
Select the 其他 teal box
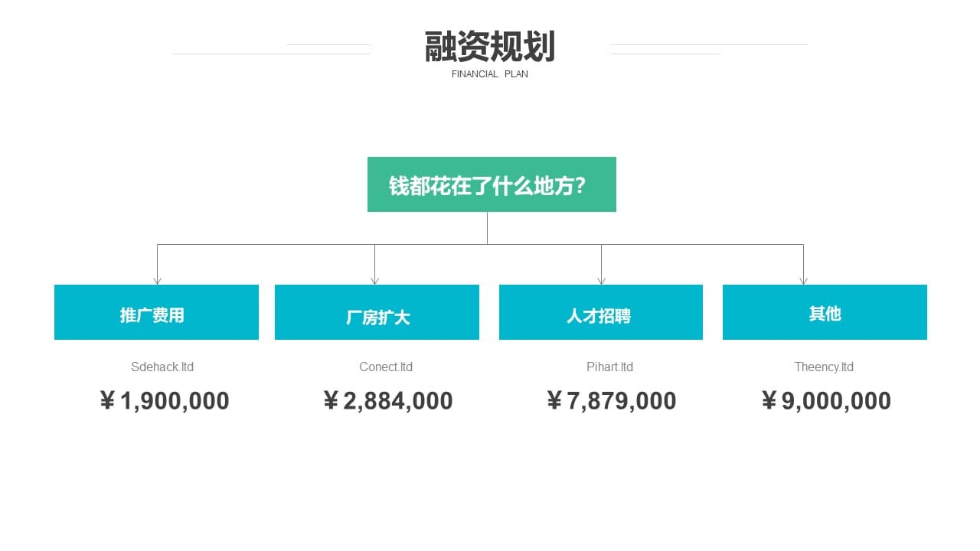(x=825, y=312)
